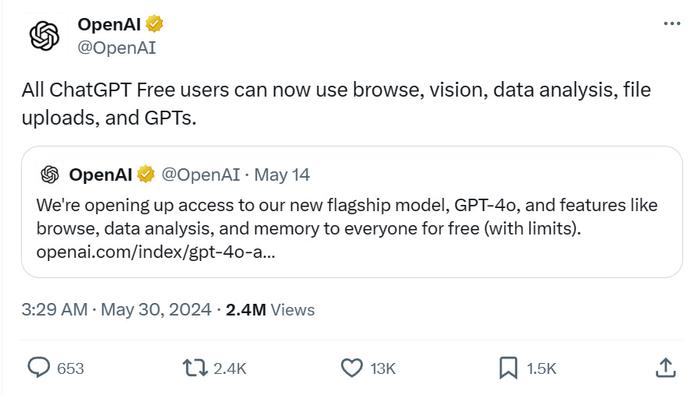This screenshot has height=395, width=700.
Task: Open the OpenAI display name at top
Action: [109, 24]
